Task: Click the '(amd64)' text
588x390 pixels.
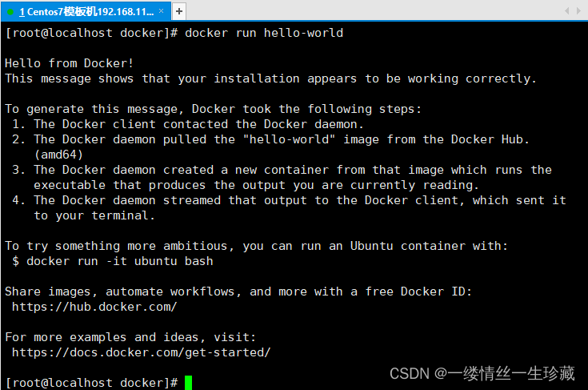Action: point(58,155)
